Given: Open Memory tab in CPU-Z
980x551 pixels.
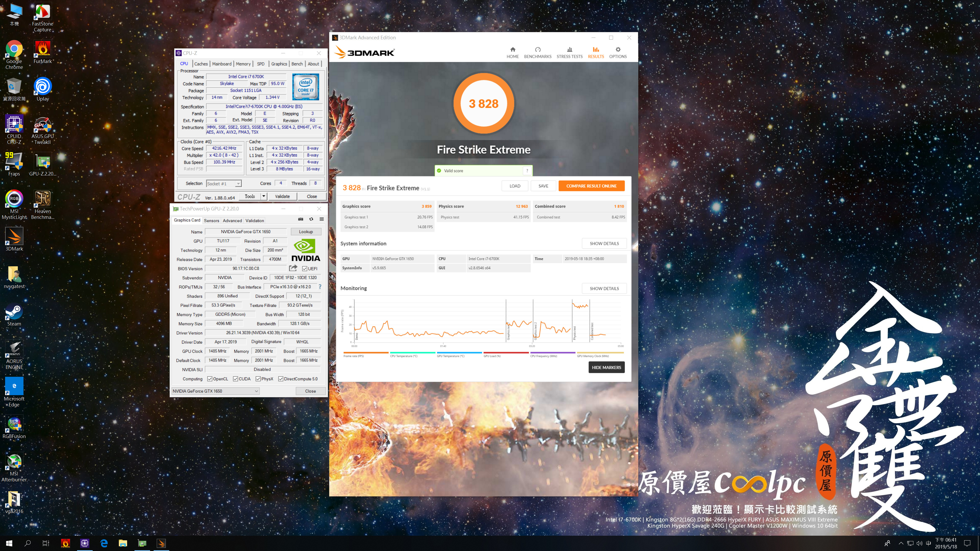Looking at the screenshot, I should [x=243, y=64].
